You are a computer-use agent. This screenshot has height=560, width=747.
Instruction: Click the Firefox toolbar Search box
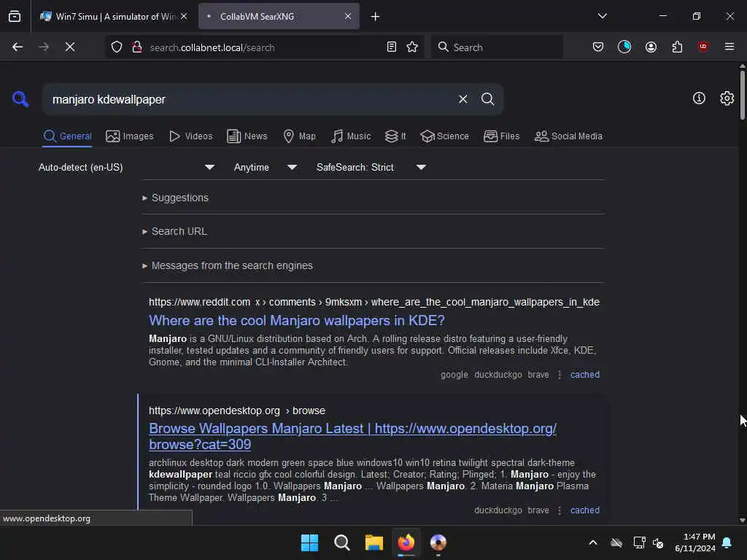click(x=497, y=47)
